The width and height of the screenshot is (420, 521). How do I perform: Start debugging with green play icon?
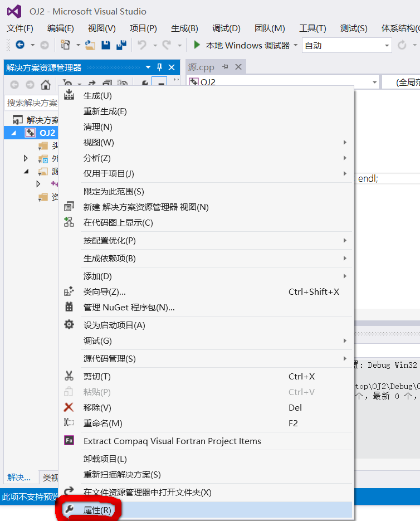(x=197, y=45)
